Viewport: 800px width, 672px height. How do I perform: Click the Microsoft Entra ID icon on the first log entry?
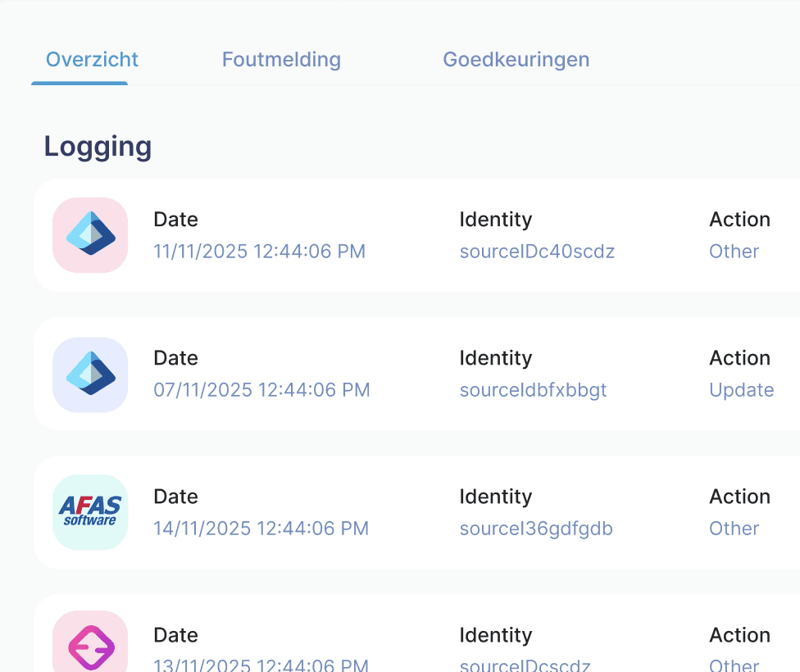[90, 235]
